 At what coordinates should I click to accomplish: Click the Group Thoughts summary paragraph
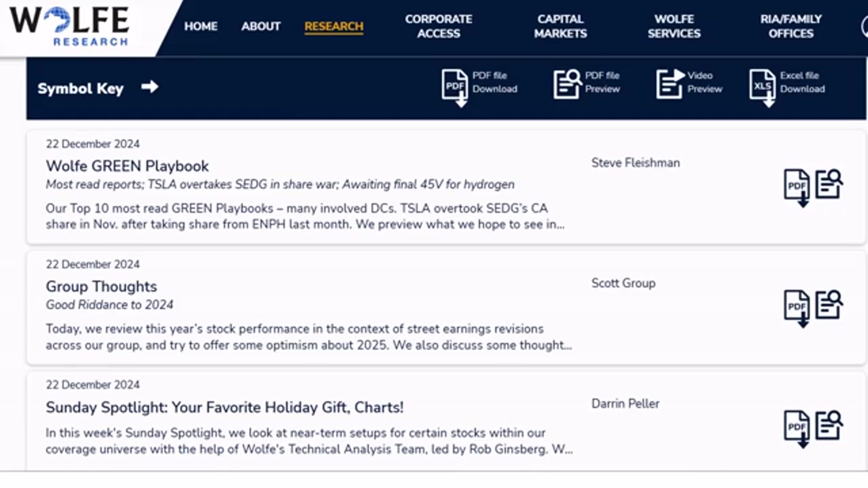coord(309,337)
